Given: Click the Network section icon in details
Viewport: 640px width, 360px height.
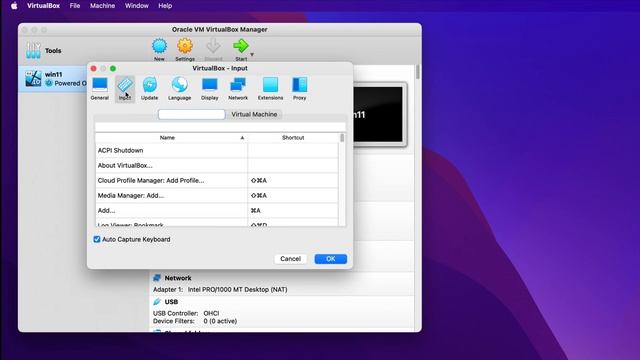Looking at the screenshot, I should (x=157, y=278).
